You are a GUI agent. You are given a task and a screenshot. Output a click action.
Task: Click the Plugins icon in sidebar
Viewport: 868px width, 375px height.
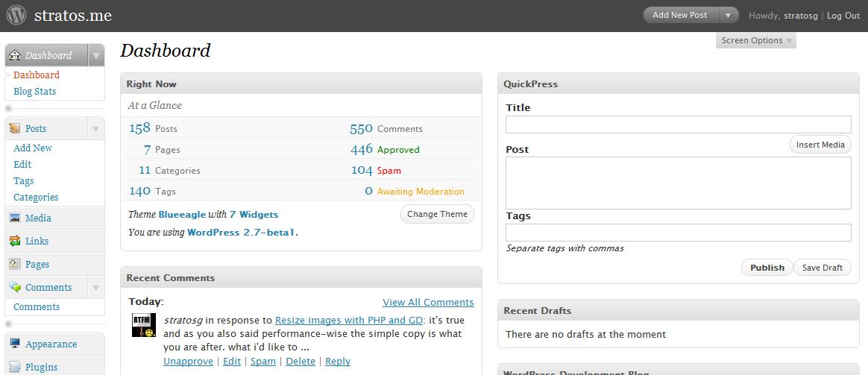[x=15, y=367]
